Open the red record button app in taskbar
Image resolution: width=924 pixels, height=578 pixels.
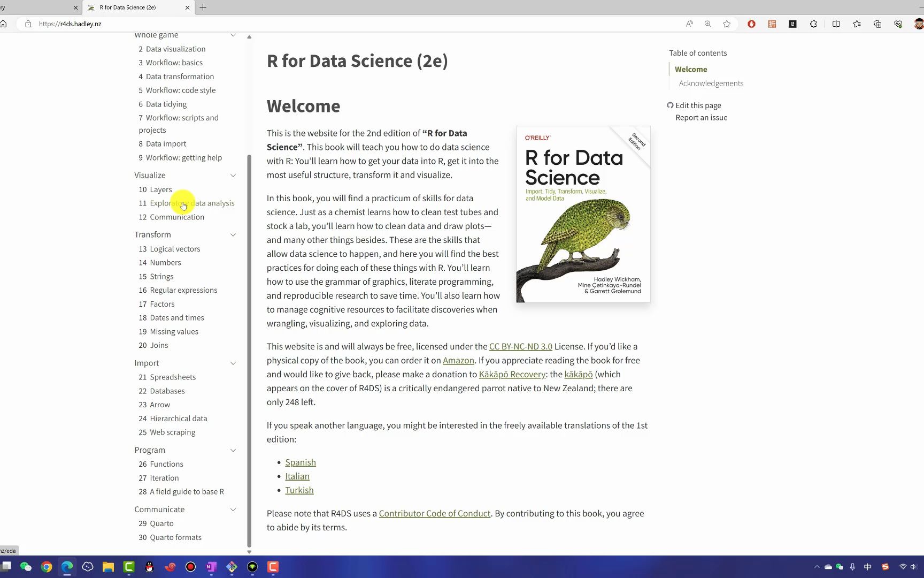(190, 567)
